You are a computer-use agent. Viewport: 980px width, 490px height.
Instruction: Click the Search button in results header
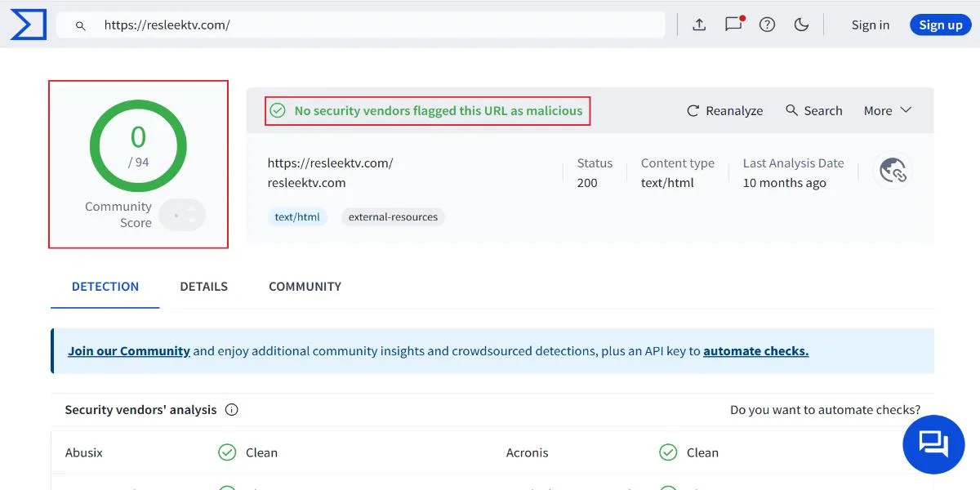[813, 110]
